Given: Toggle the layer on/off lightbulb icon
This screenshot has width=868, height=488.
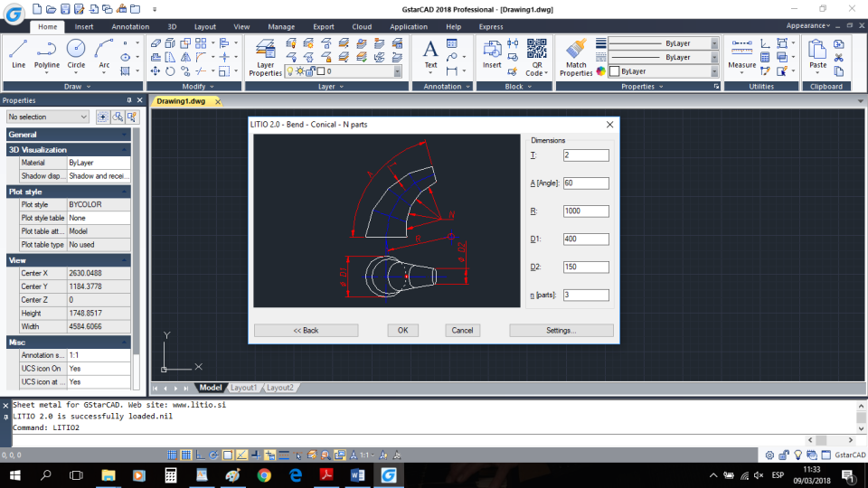Looking at the screenshot, I should tap(290, 71).
